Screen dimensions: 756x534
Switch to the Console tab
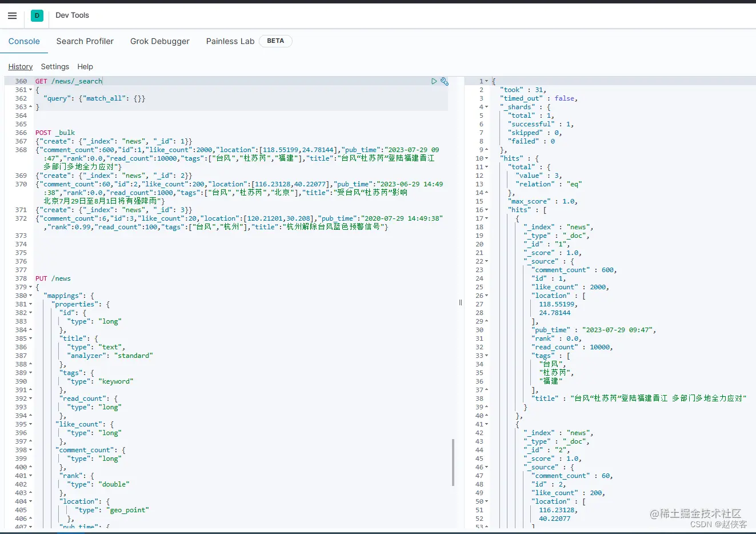pos(24,41)
